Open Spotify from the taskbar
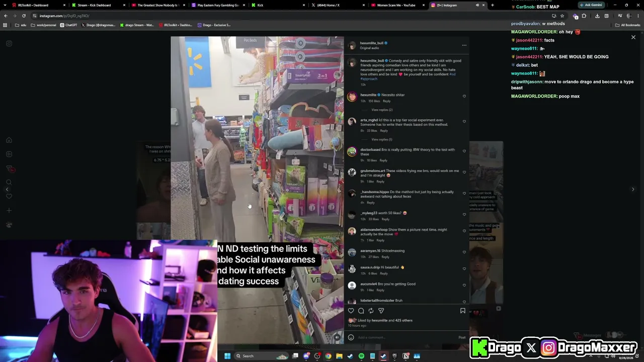644x362 pixels. tap(361, 356)
